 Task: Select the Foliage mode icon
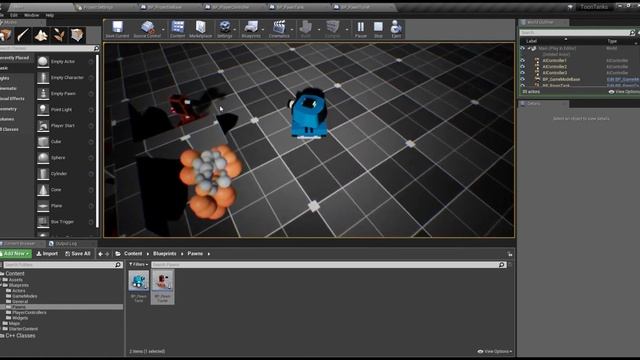point(59,35)
